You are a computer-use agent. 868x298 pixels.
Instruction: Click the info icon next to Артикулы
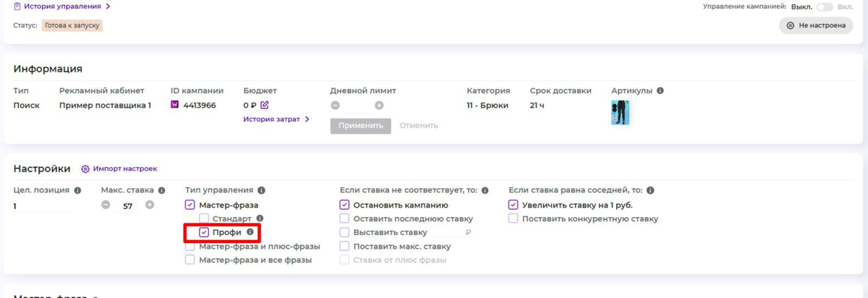(660, 91)
